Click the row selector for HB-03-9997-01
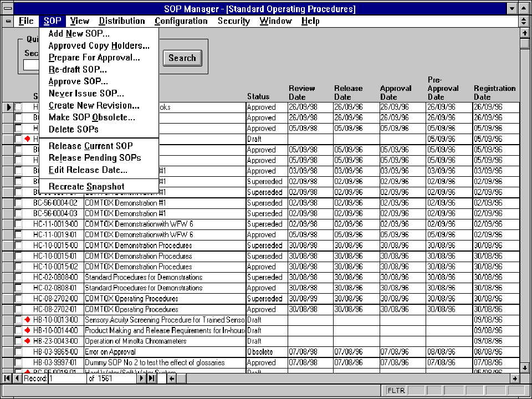This screenshot has height=399, width=532. coord(8,362)
